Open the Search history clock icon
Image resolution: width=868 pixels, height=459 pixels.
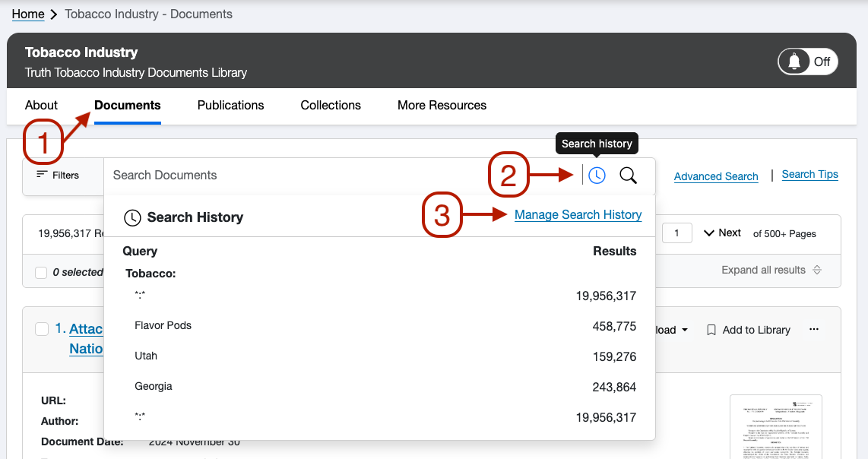(597, 176)
